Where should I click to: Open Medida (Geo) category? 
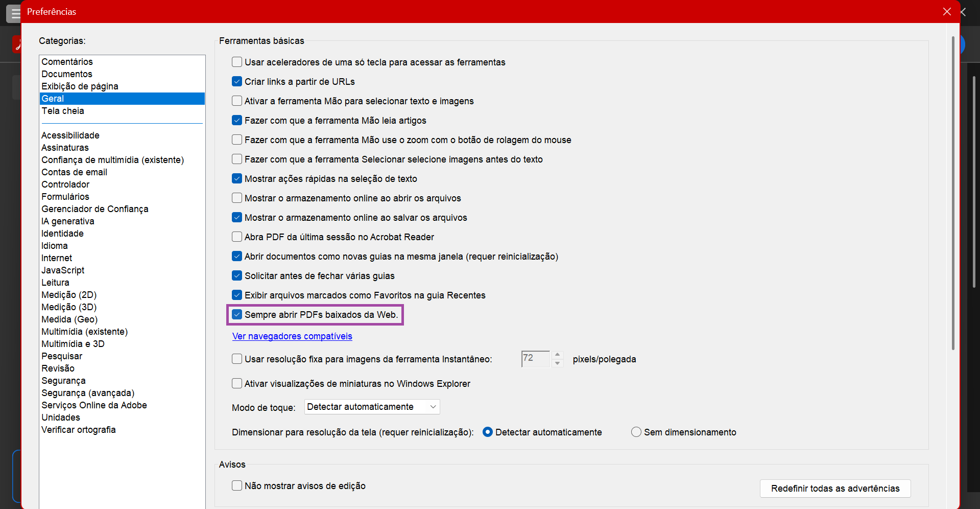(x=122, y=319)
